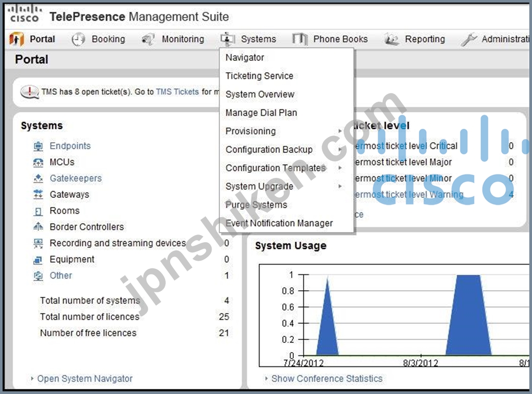Click the Reporting chart icon
Viewport: 532px width, 394px height.
pyautogui.click(x=391, y=39)
